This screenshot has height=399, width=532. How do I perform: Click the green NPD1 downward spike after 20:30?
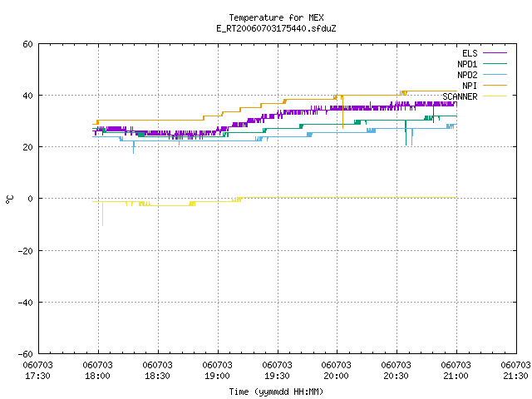coord(406,133)
